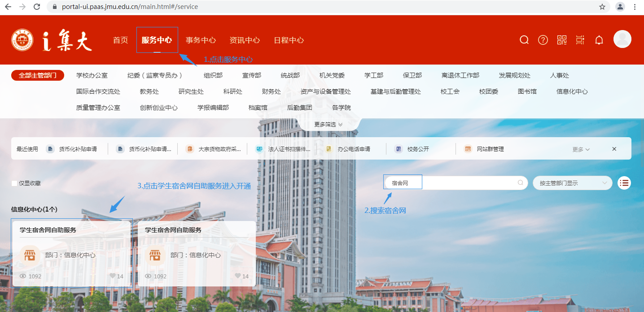Expand the 更多筛选 filter section
The height and width of the screenshot is (312, 644).
click(328, 125)
